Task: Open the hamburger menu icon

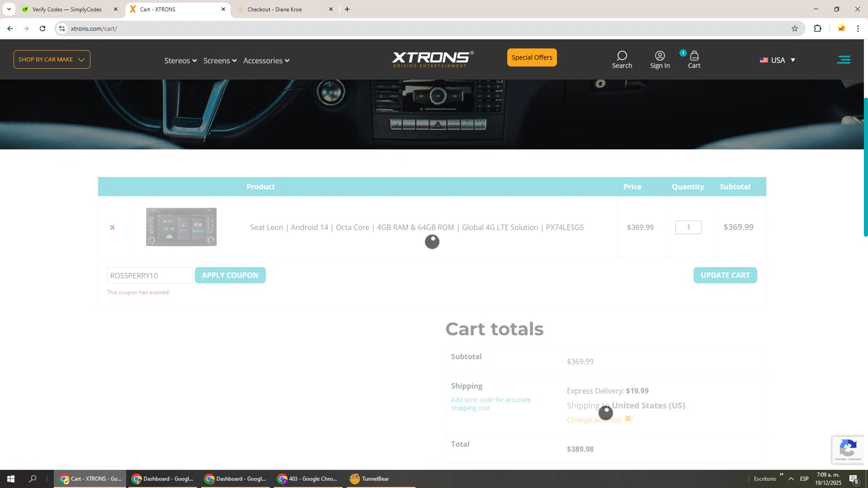Action: (x=844, y=60)
